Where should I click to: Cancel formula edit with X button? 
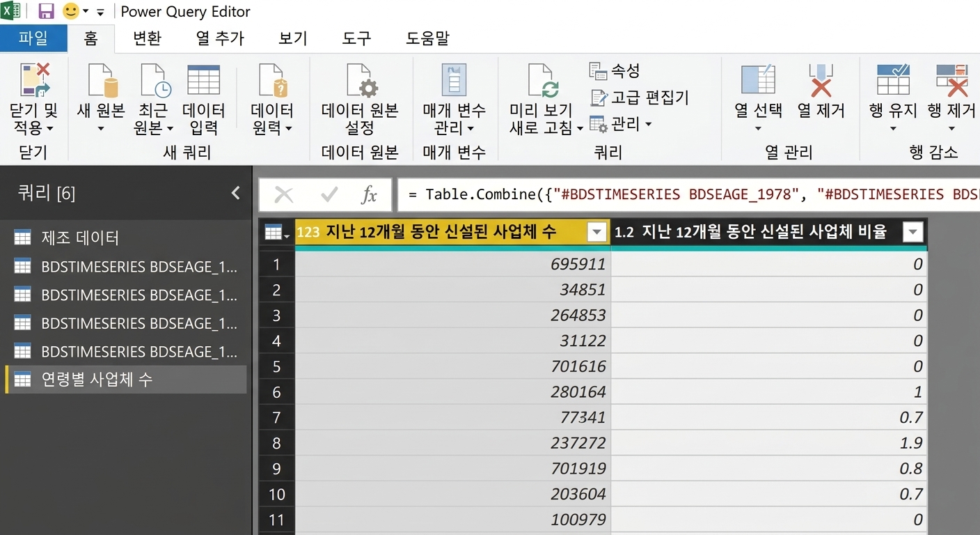[x=283, y=195]
